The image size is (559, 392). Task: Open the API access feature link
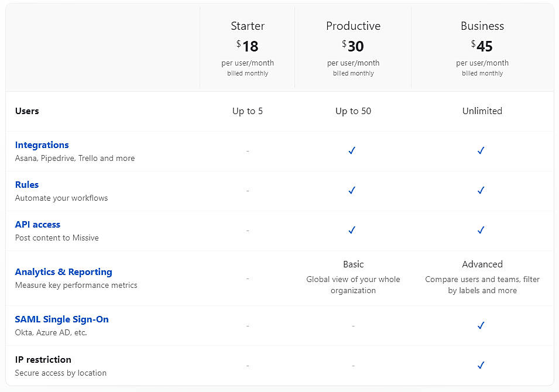(x=37, y=224)
